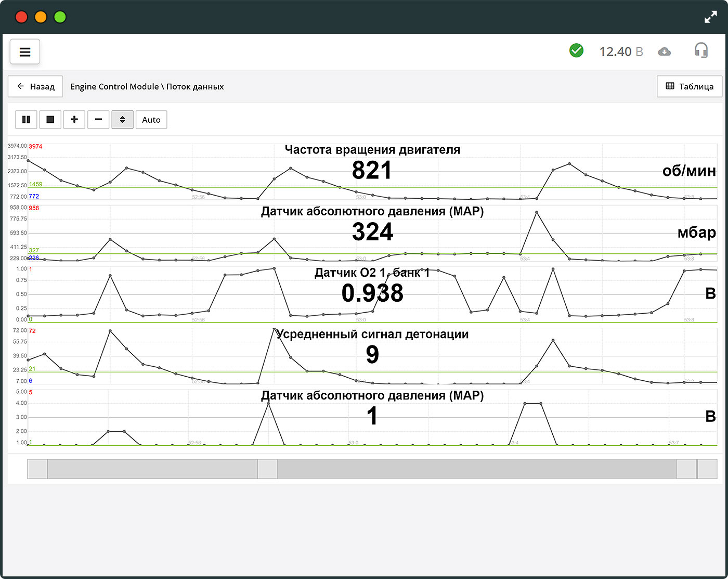Viewport: 728px width, 579px height.
Task: Click the 821 engine speed value
Action: click(372, 170)
